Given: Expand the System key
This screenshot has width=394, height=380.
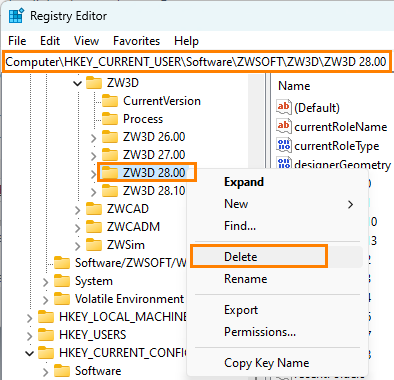Looking at the screenshot, I should coord(46,281).
